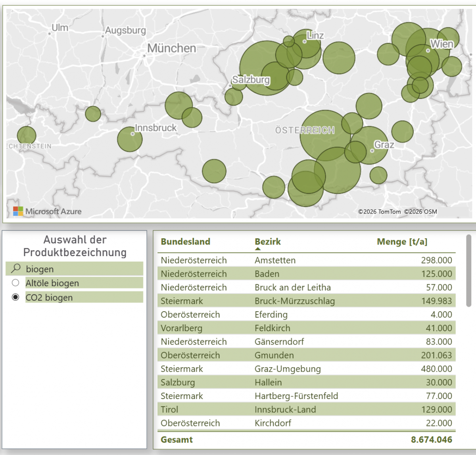476x455 pixels.
Task: Sort table by Bundesland column header
Action: [185, 241]
